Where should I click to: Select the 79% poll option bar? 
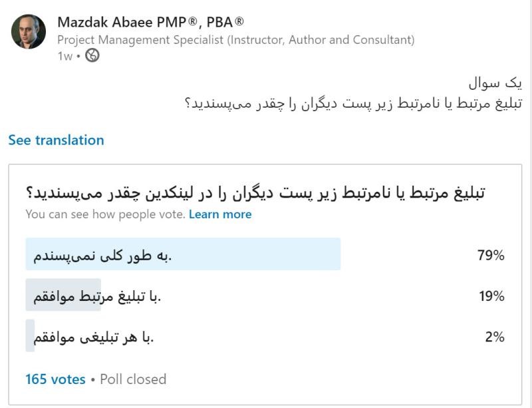point(183,254)
